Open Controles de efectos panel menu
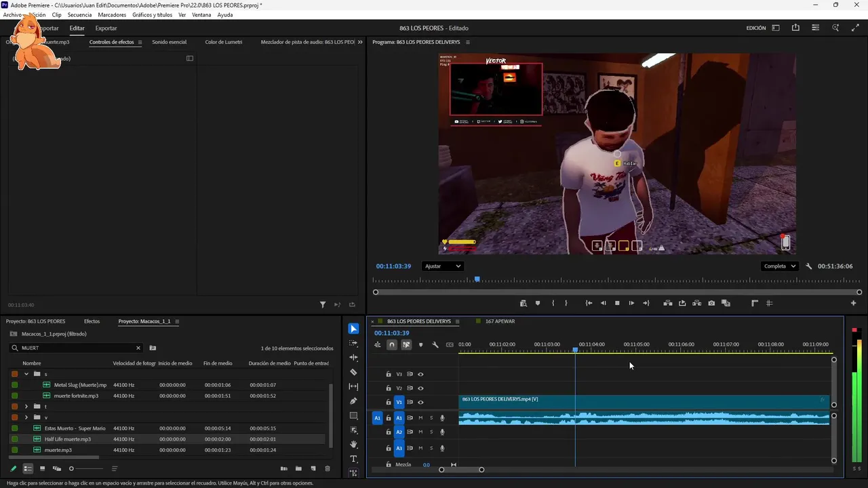 [x=140, y=42]
